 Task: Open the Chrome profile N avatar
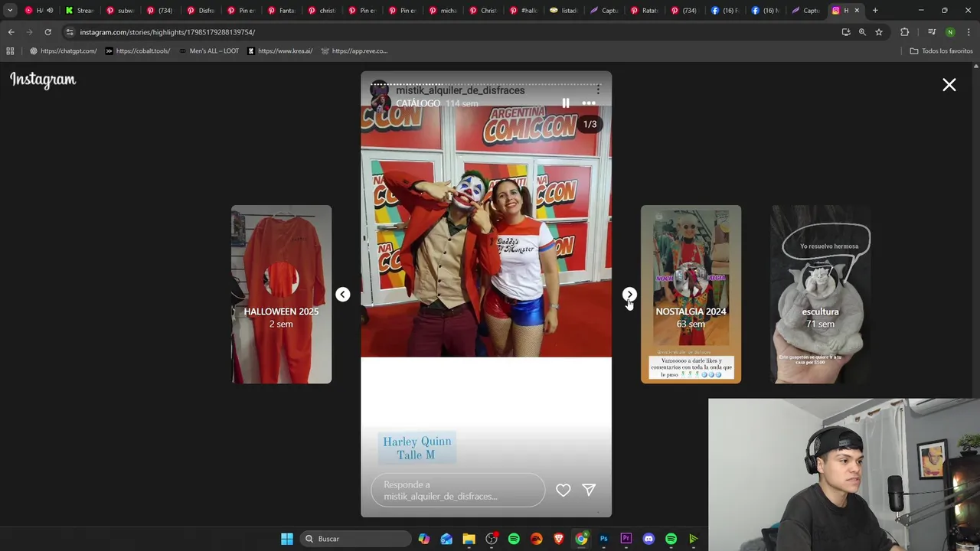tap(950, 32)
